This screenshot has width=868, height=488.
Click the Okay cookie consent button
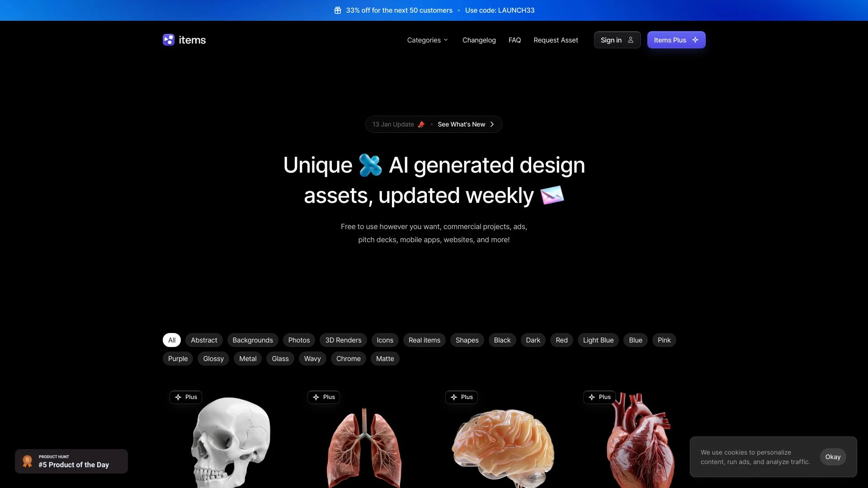833,456
